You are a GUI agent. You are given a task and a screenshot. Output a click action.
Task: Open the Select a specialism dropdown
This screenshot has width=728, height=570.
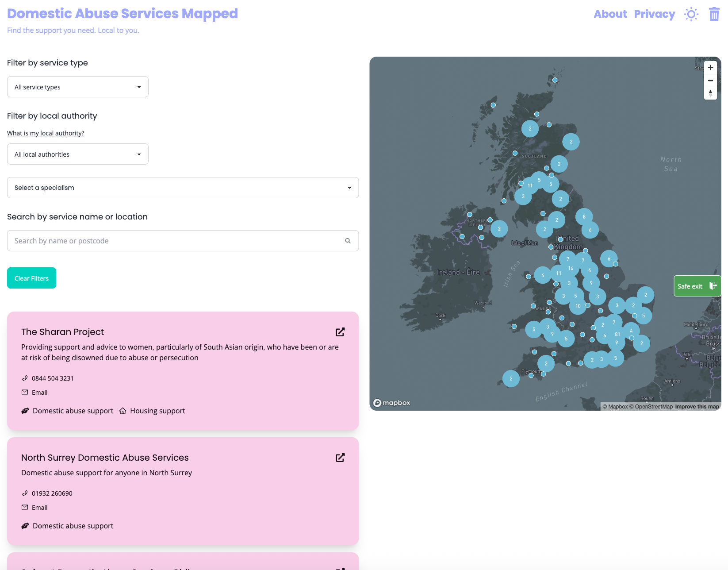(x=183, y=188)
